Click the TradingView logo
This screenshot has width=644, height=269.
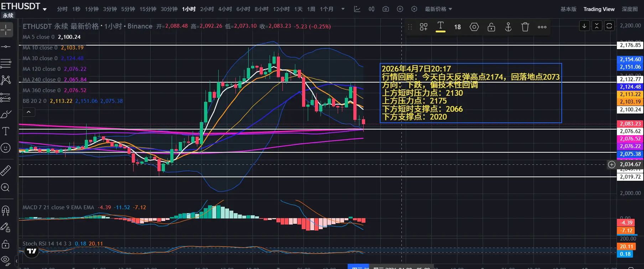tap(32, 251)
